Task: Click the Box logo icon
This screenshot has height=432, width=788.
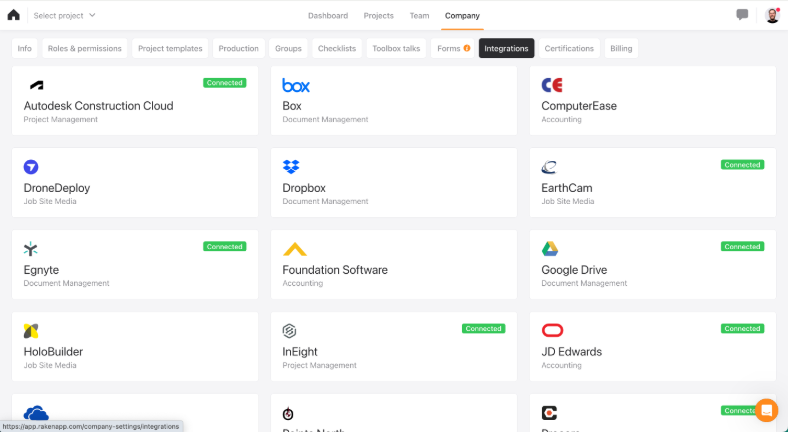Action: click(296, 85)
